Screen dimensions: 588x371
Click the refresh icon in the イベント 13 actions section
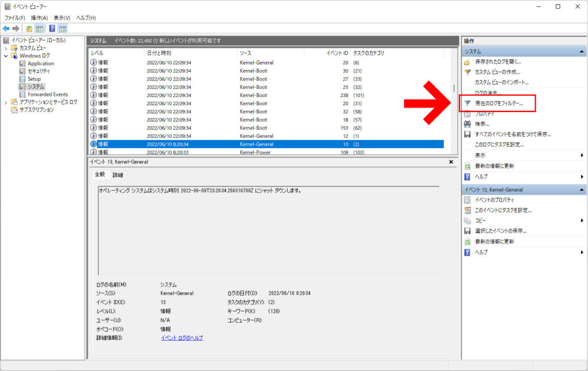[x=467, y=242]
